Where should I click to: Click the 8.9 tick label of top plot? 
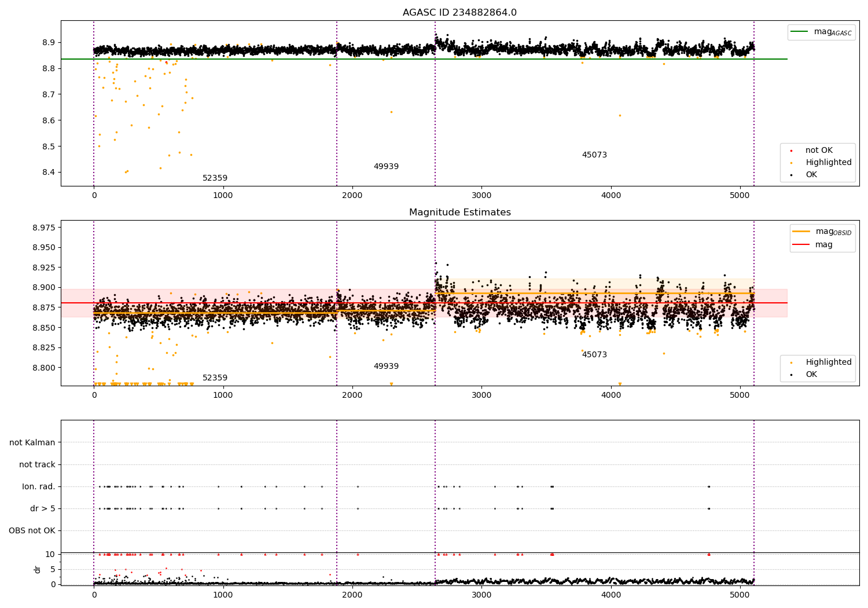[48, 43]
